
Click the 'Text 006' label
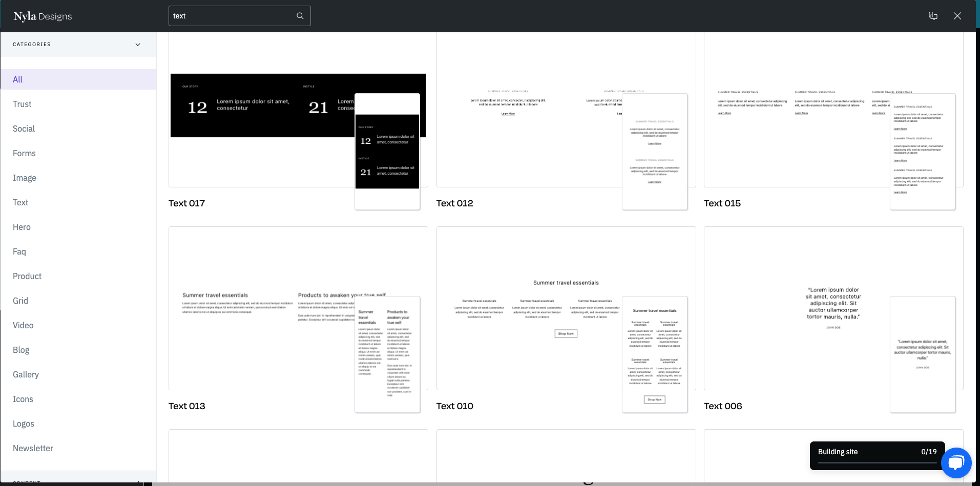723,406
